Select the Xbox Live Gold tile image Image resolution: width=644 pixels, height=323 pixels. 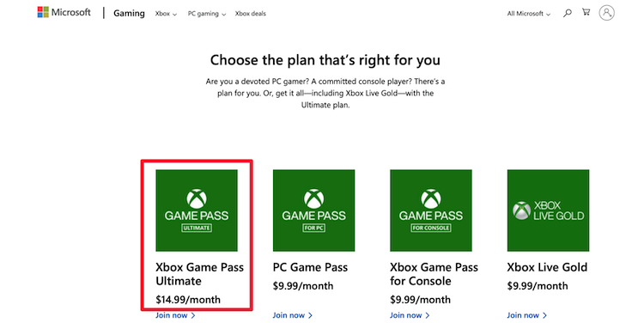548,210
